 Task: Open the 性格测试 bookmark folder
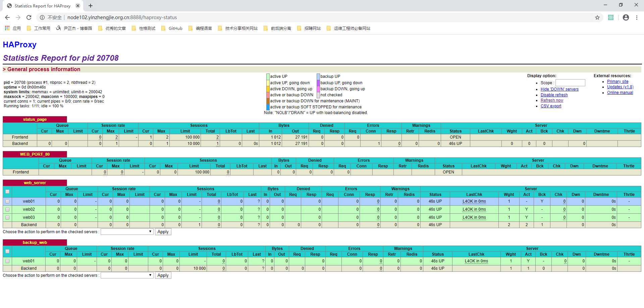[144, 28]
